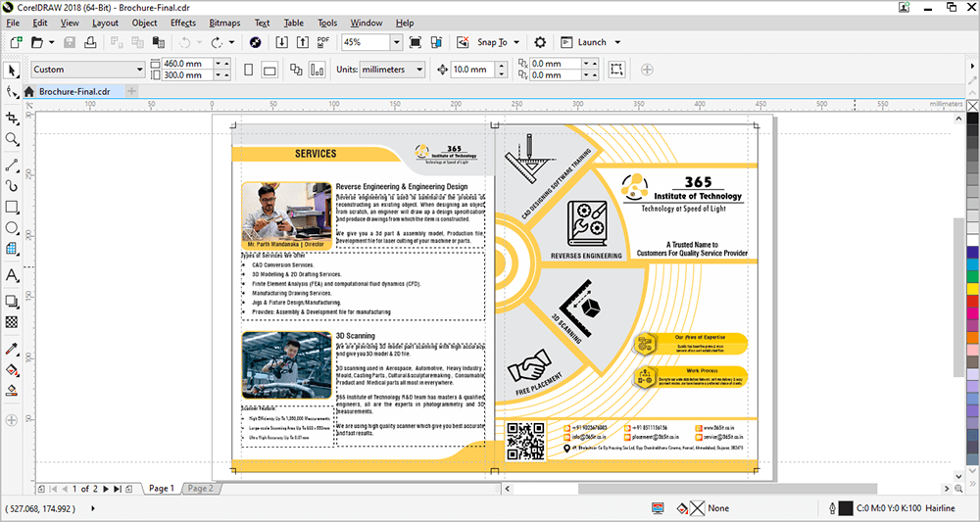
Task: Select the Color Eyedropper tool
Action: 11,349
